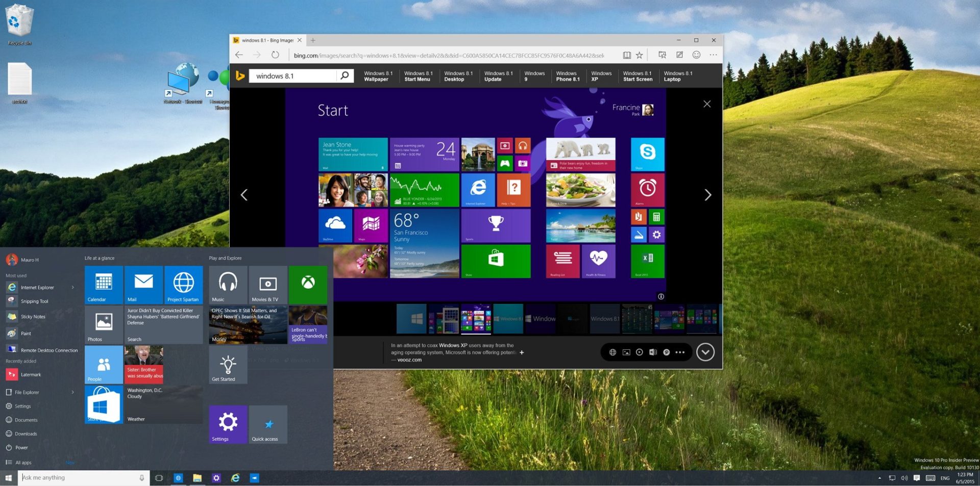Open related search 'Windows 8.1 Start Menu'
This screenshot has width=980, height=486.
click(419, 76)
